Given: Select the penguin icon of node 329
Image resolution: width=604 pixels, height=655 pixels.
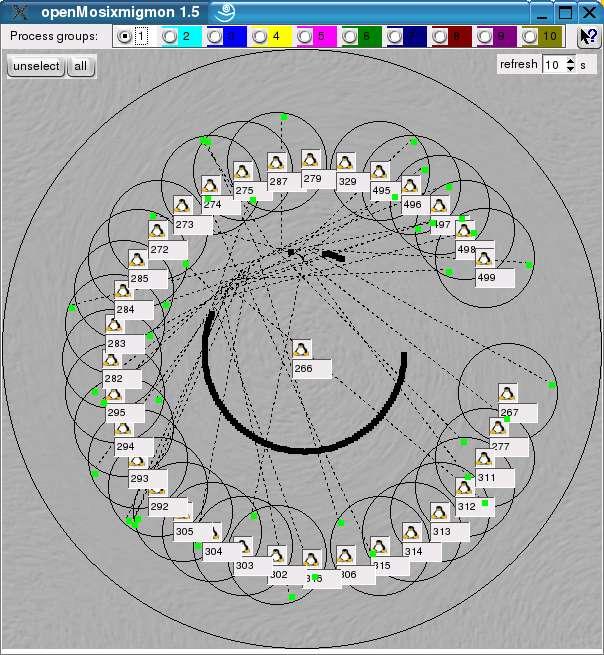Looking at the screenshot, I should (x=345, y=162).
